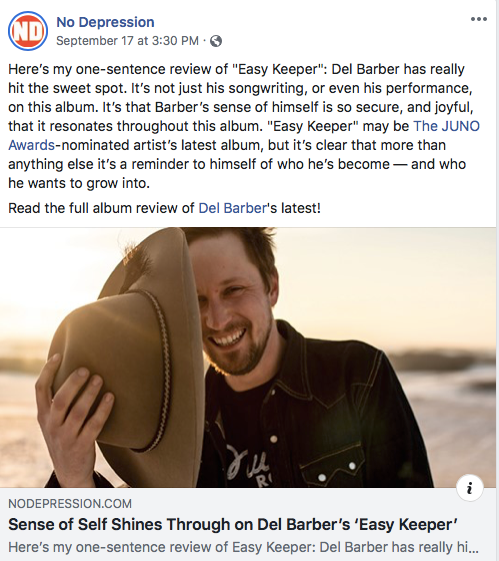Image resolution: width=499 pixels, height=561 pixels.
Task: Click the 'Easy Keeper' text in the headline
Action: click(x=408, y=525)
